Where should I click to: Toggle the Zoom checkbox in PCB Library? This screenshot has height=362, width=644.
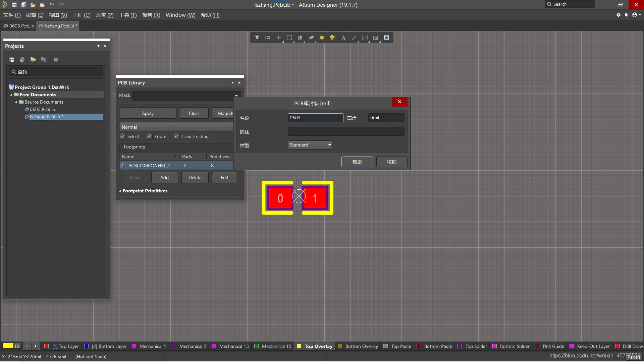[x=150, y=136]
